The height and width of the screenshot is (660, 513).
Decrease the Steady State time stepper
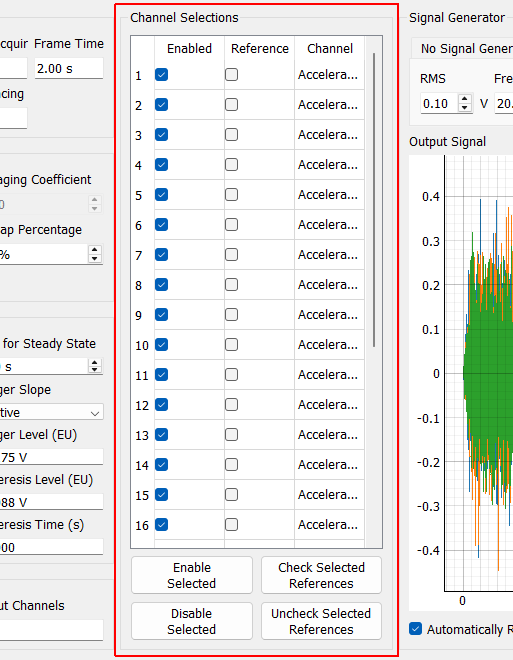pyautogui.click(x=95, y=370)
